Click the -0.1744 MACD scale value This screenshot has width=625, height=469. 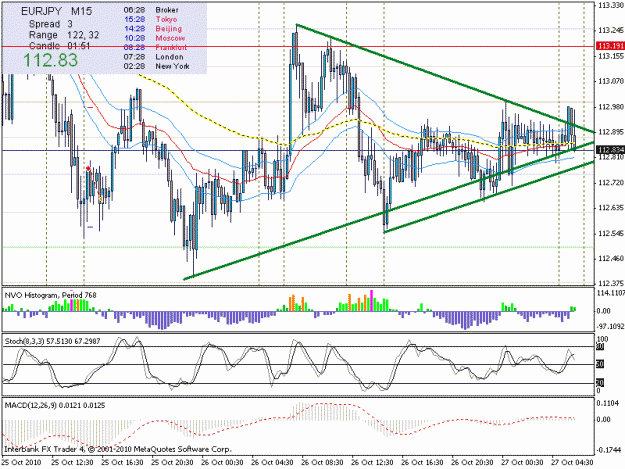608,450
